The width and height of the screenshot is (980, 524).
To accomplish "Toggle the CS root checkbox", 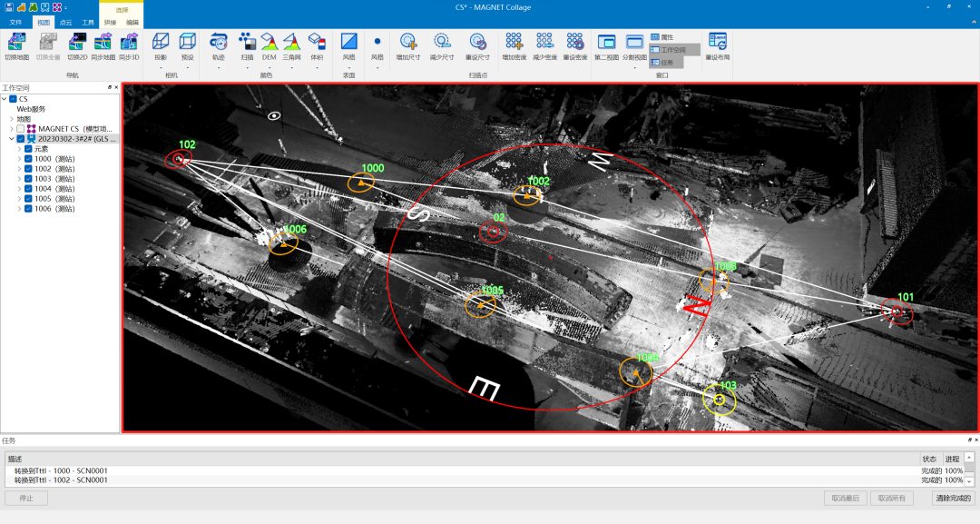I will pyautogui.click(x=13, y=99).
